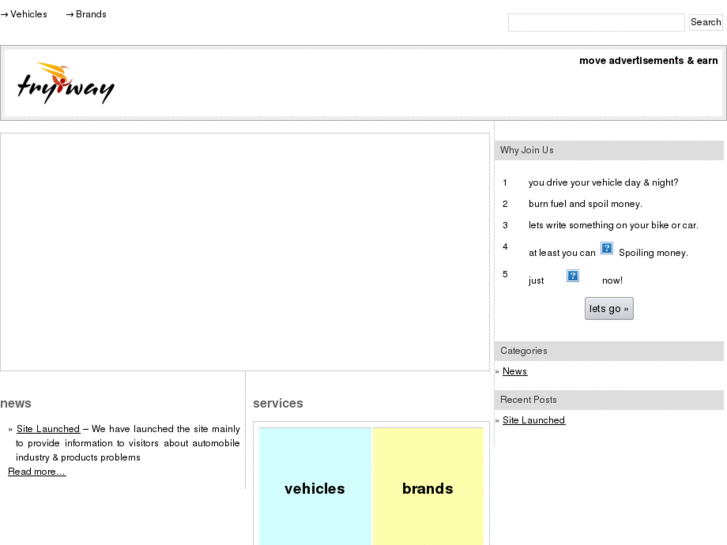Click the 'news' section heading
Screen dimensions: 727x545
coord(16,403)
